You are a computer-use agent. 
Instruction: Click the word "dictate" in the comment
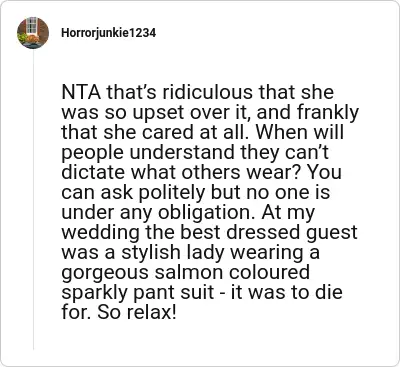point(93,172)
